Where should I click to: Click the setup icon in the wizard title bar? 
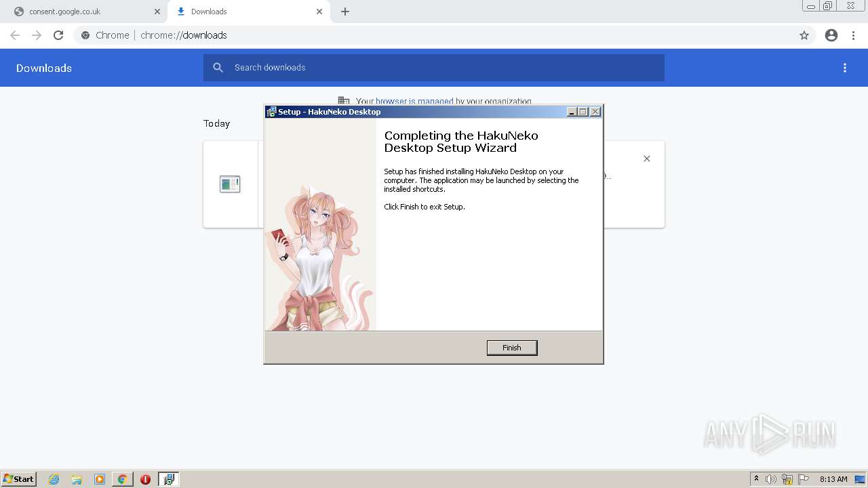coord(271,112)
